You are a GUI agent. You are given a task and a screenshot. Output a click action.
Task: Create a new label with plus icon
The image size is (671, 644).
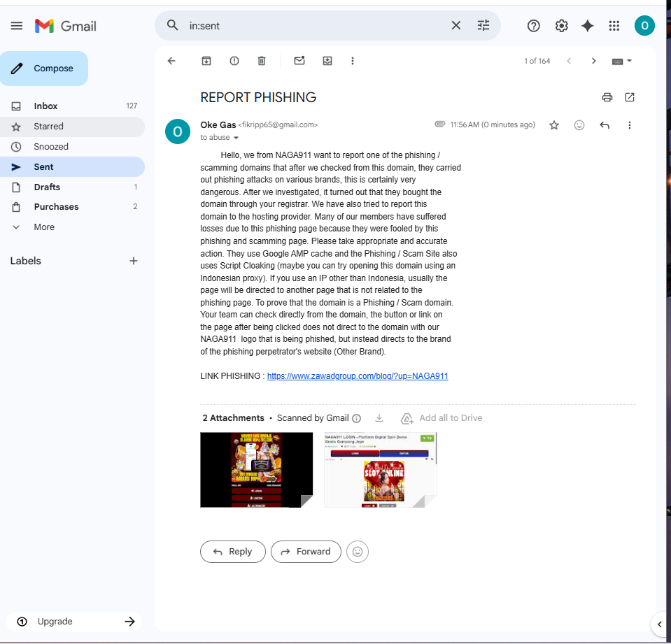click(x=134, y=261)
